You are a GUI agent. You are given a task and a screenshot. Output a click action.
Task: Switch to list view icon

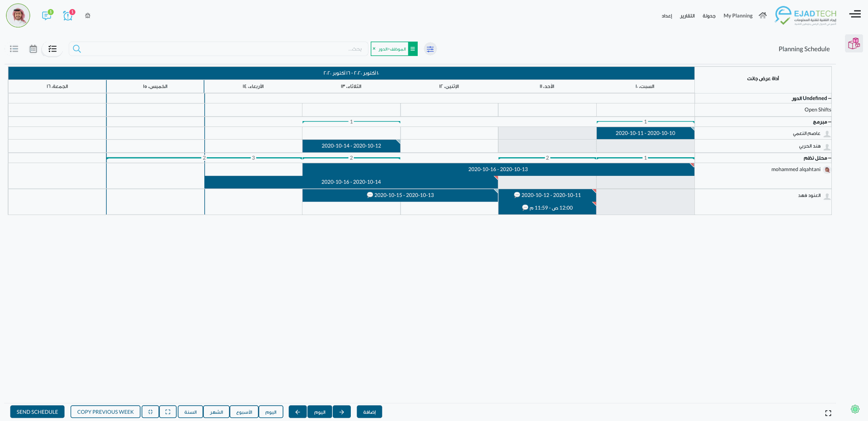pyautogui.click(x=14, y=49)
